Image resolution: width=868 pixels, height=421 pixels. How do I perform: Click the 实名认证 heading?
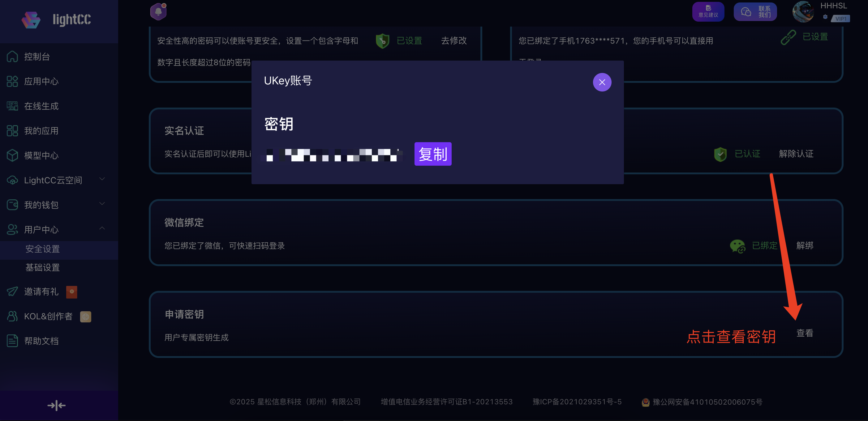(x=184, y=131)
